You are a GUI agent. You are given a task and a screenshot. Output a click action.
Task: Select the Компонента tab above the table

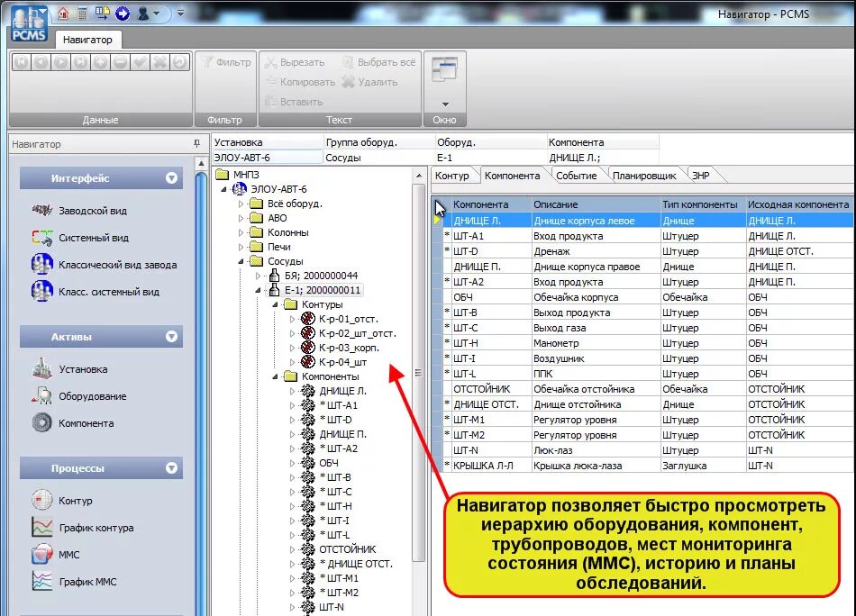pos(512,176)
